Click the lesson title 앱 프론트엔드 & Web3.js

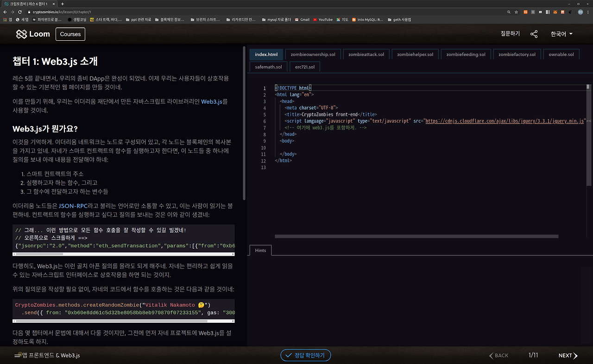51,355
